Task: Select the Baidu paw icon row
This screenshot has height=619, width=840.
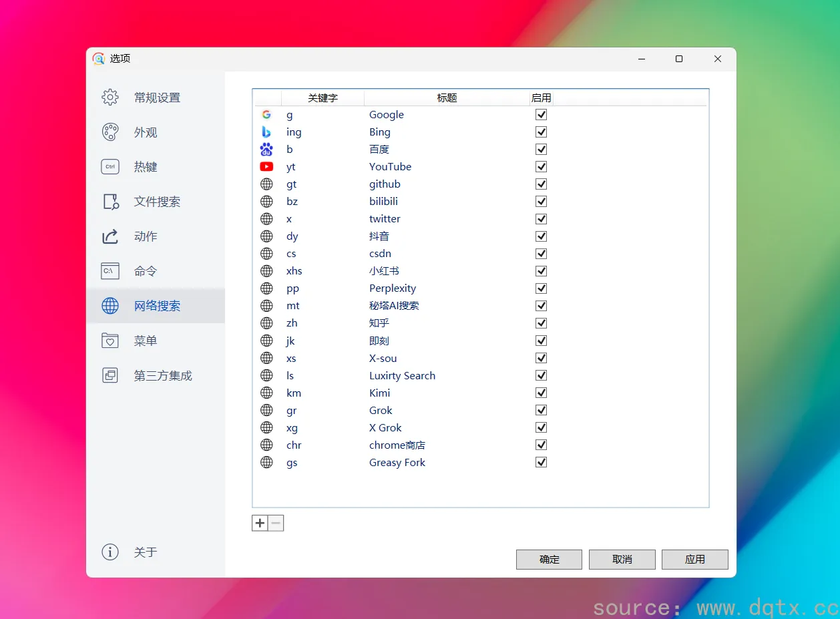Action: pos(266,150)
